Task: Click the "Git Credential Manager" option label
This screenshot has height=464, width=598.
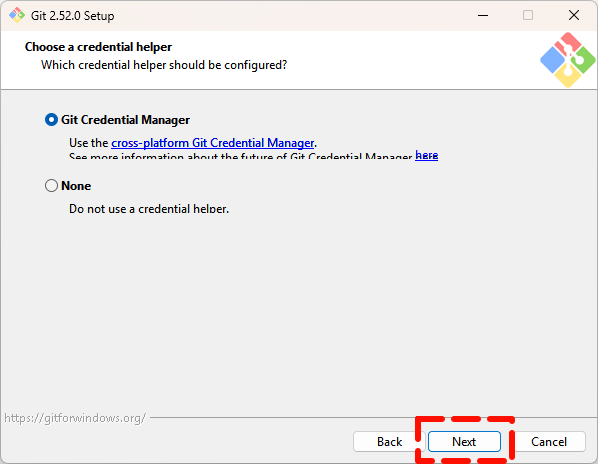Action: 125,120
